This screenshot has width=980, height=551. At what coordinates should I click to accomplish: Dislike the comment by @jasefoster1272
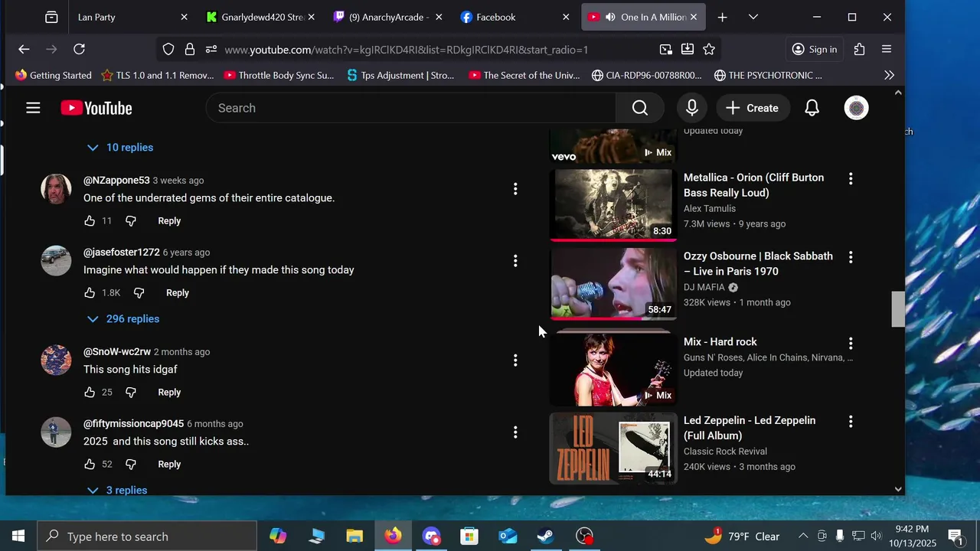coord(139,292)
